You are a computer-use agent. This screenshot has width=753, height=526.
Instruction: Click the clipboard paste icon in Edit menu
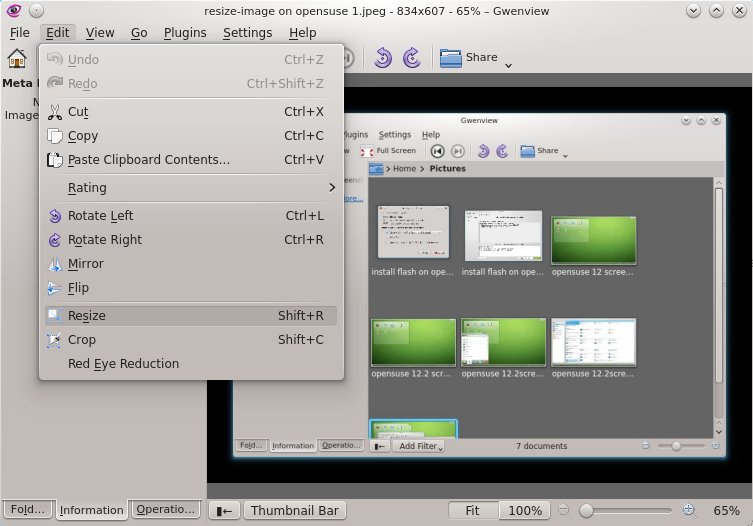pyautogui.click(x=55, y=160)
